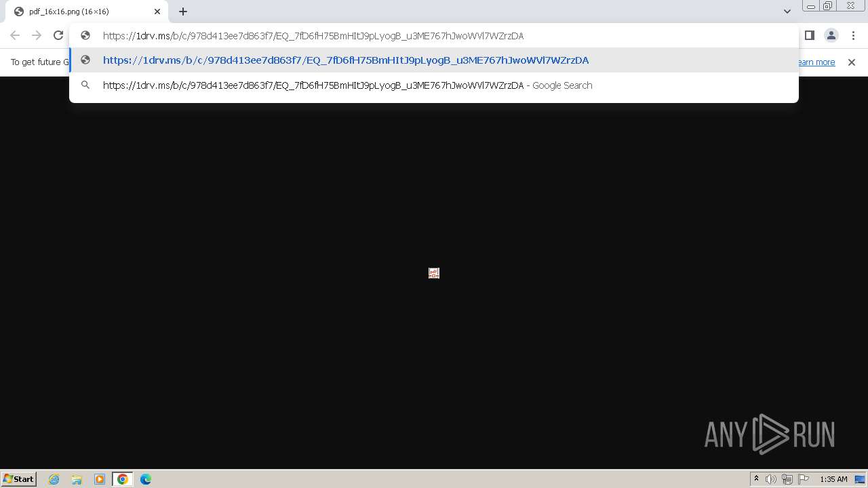Image resolution: width=868 pixels, height=488 pixels.
Task: Minimize the Chrome window
Action: [810, 6]
